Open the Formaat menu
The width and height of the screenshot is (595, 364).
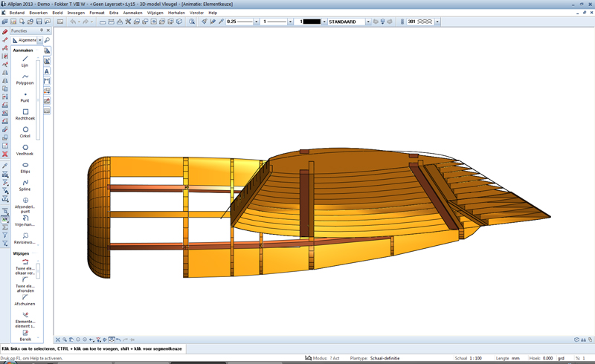pos(97,13)
